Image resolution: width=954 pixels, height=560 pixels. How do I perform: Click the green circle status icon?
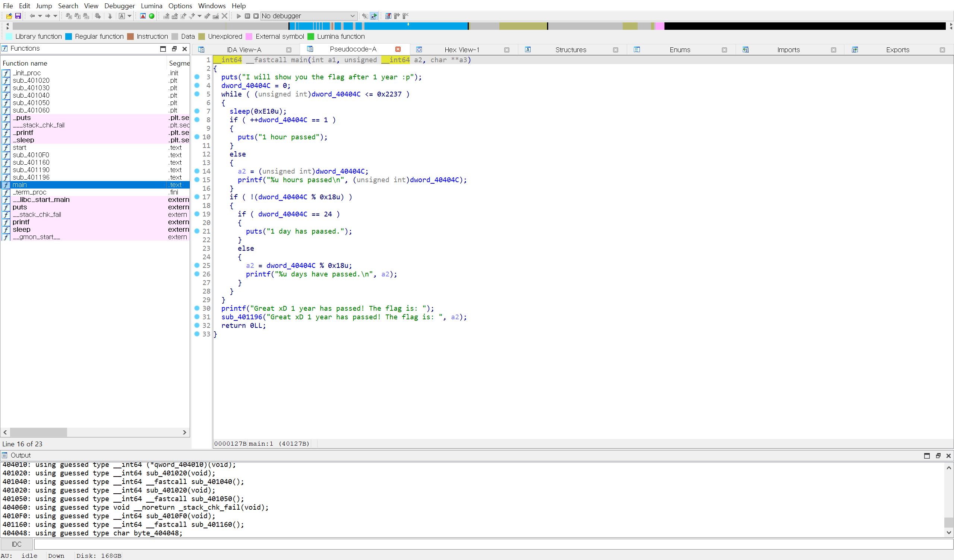152,16
